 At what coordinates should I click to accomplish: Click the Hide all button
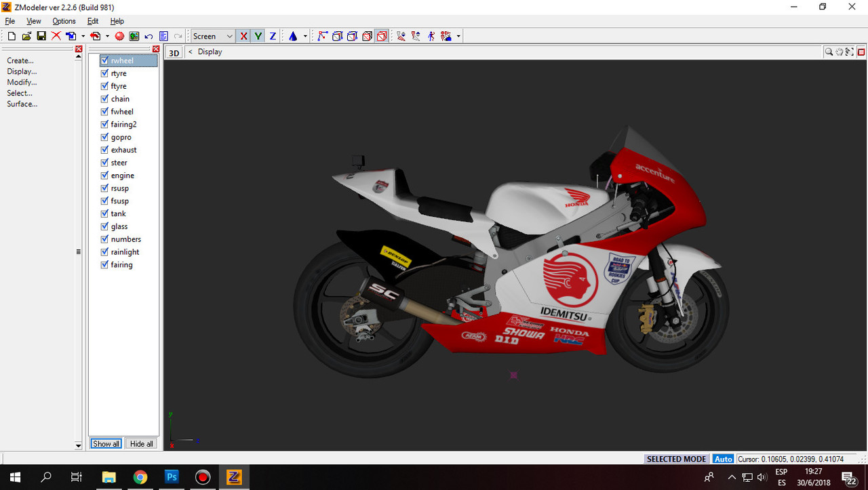point(142,444)
